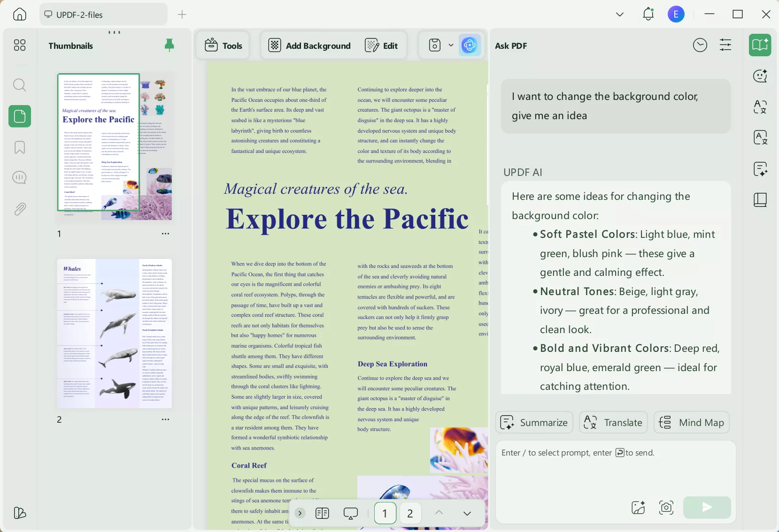
Task: Open the Tools menu
Action: pyautogui.click(x=224, y=46)
